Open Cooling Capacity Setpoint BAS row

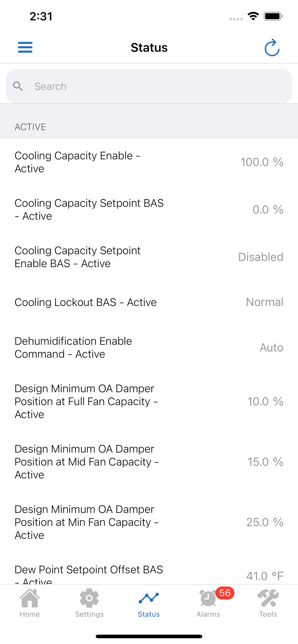point(149,209)
